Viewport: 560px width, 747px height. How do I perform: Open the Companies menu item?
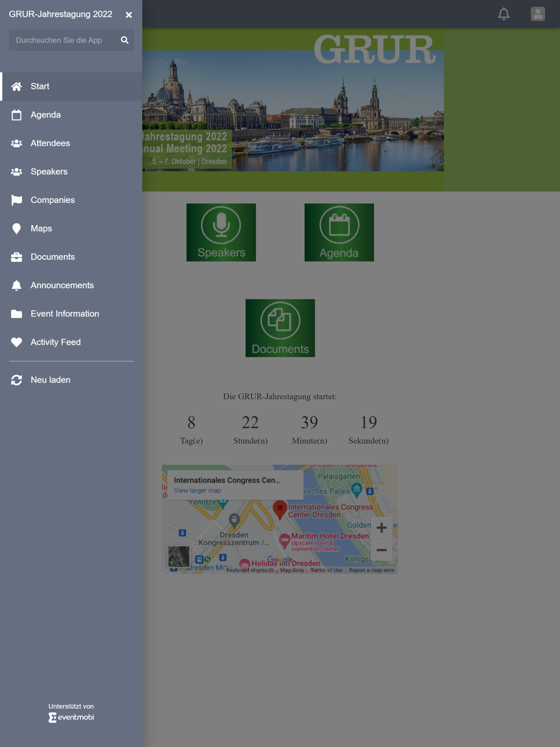pos(71,200)
